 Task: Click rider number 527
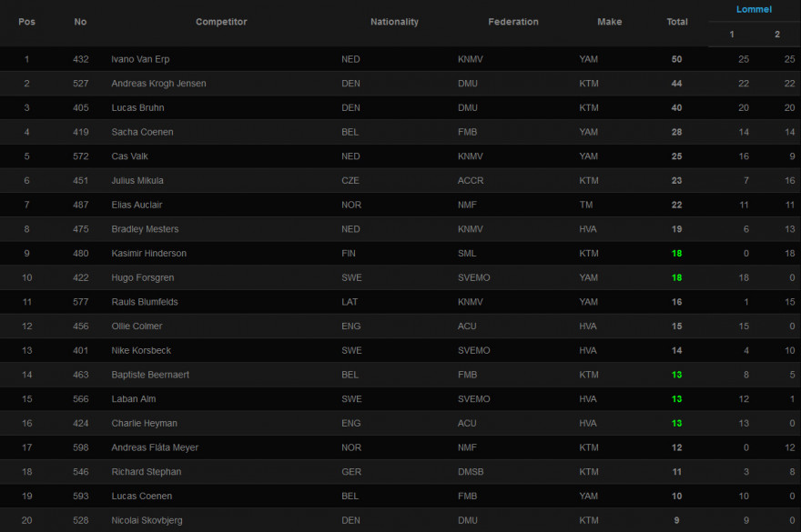pyautogui.click(x=81, y=84)
